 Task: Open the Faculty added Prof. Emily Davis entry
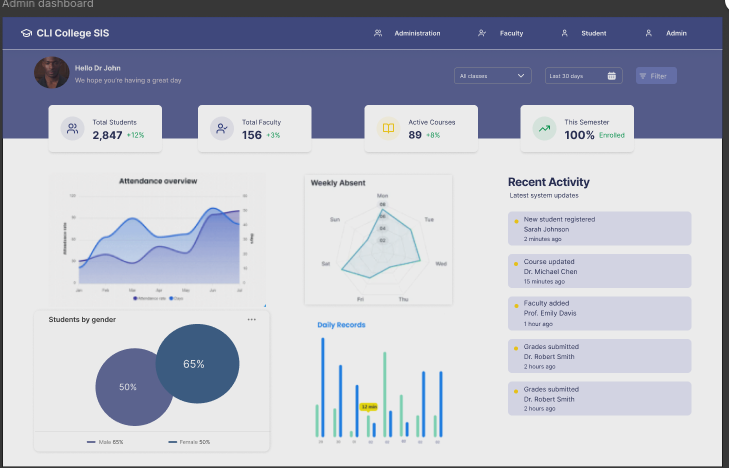pyautogui.click(x=600, y=313)
